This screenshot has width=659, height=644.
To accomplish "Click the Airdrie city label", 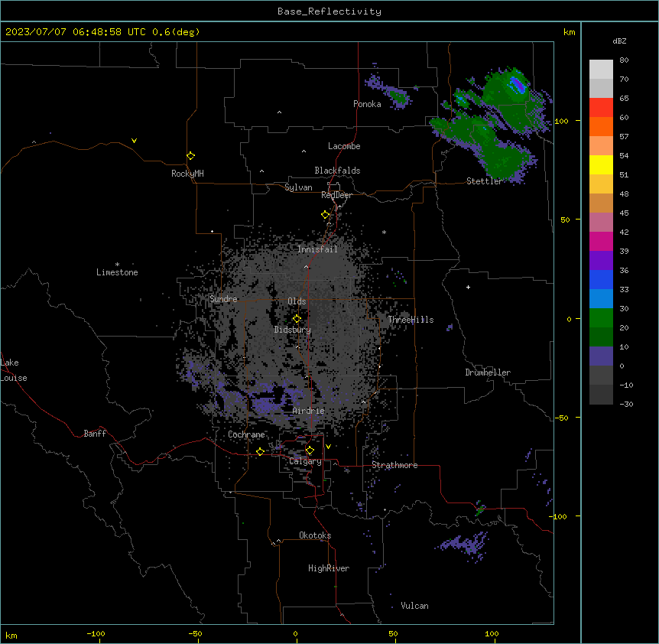I will pyautogui.click(x=309, y=411).
